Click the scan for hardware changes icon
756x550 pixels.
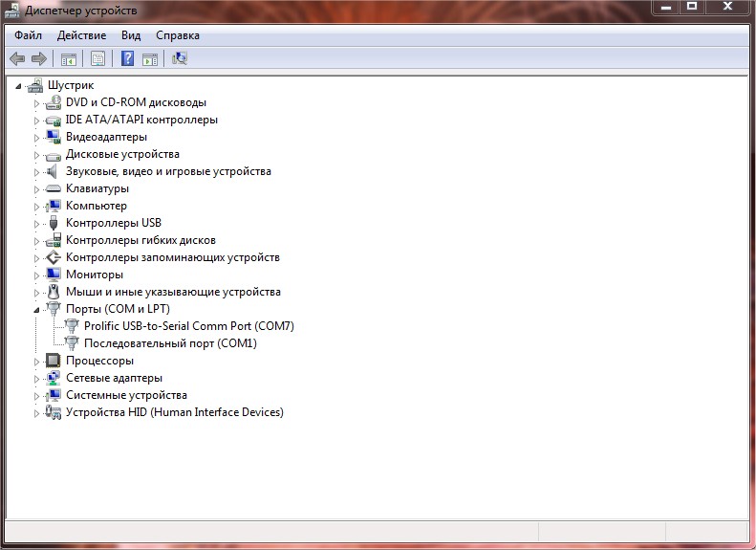(180, 59)
